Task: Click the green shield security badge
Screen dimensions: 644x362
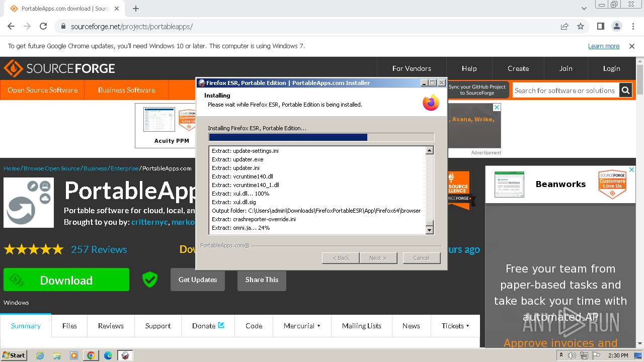Action: (150, 280)
